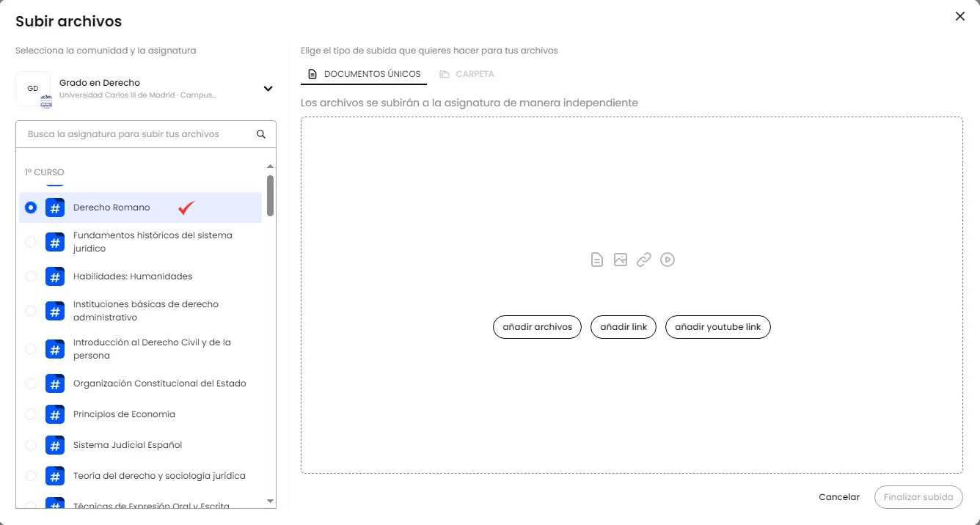
Task: Choose the Fundamentos históricos del sistema jurídico radio
Action: click(31, 242)
